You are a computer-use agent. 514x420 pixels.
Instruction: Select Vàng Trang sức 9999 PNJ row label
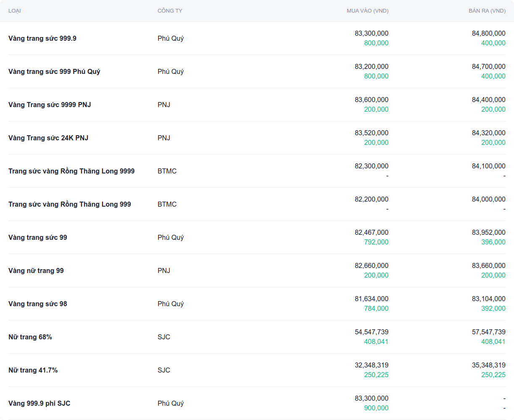point(50,105)
